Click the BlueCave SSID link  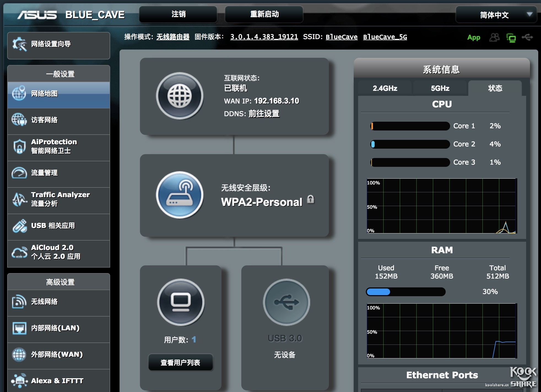[342, 37]
